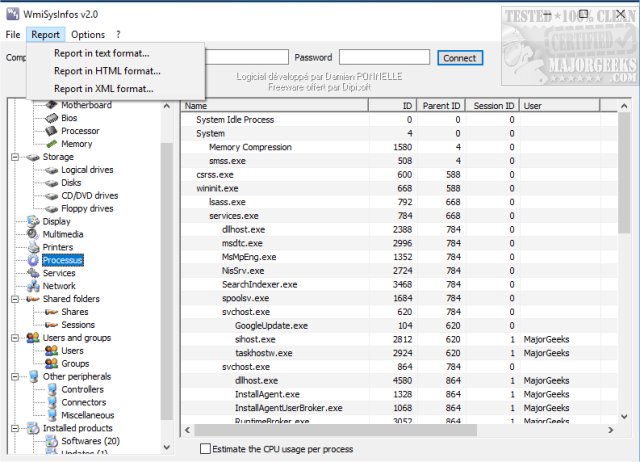Image resolution: width=640 pixels, height=462 pixels.
Task: Click the Bios chip icon
Action: click(x=51, y=118)
